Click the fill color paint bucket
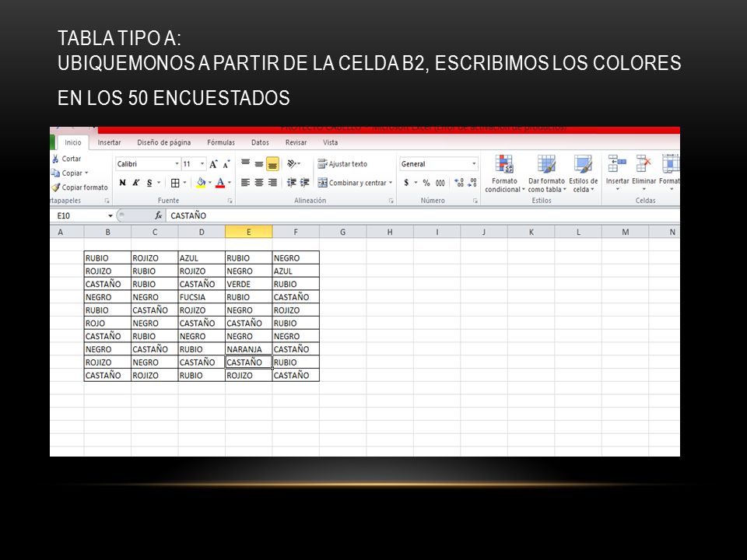747x560 pixels. 201,183
